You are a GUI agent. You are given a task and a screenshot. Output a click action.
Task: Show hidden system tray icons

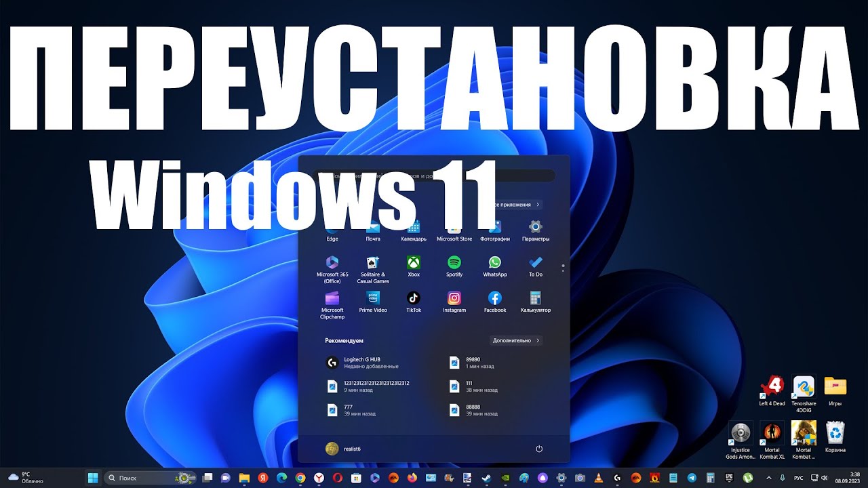point(768,478)
